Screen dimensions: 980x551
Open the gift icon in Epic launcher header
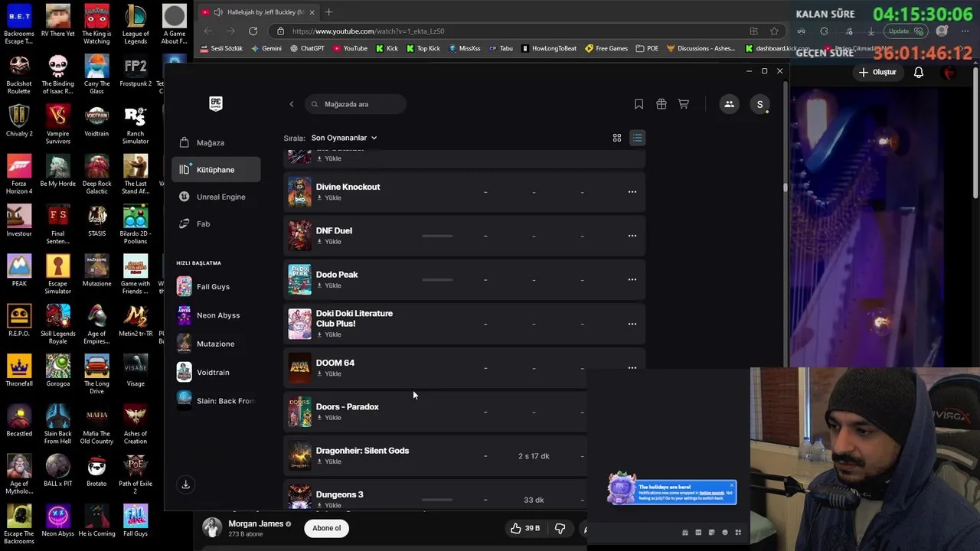click(661, 104)
